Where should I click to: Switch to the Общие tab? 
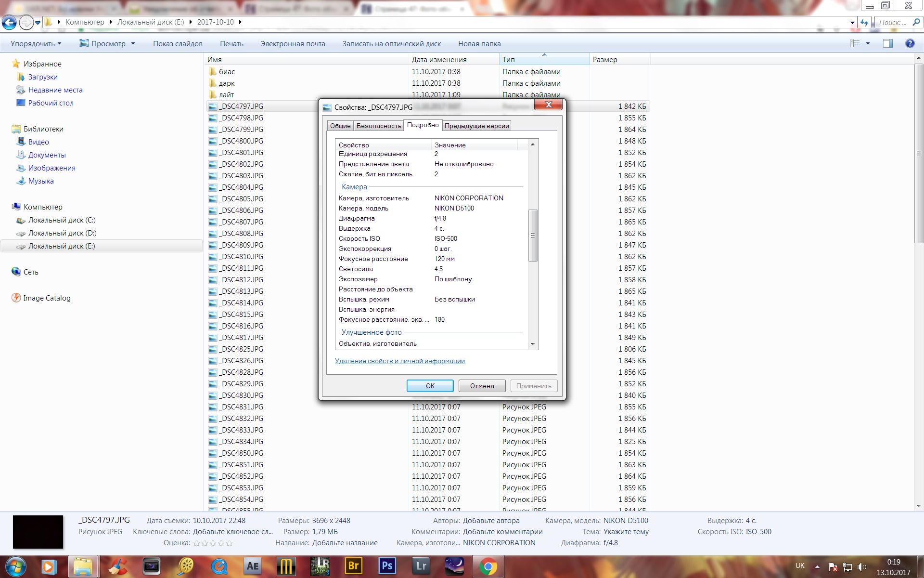tap(340, 126)
